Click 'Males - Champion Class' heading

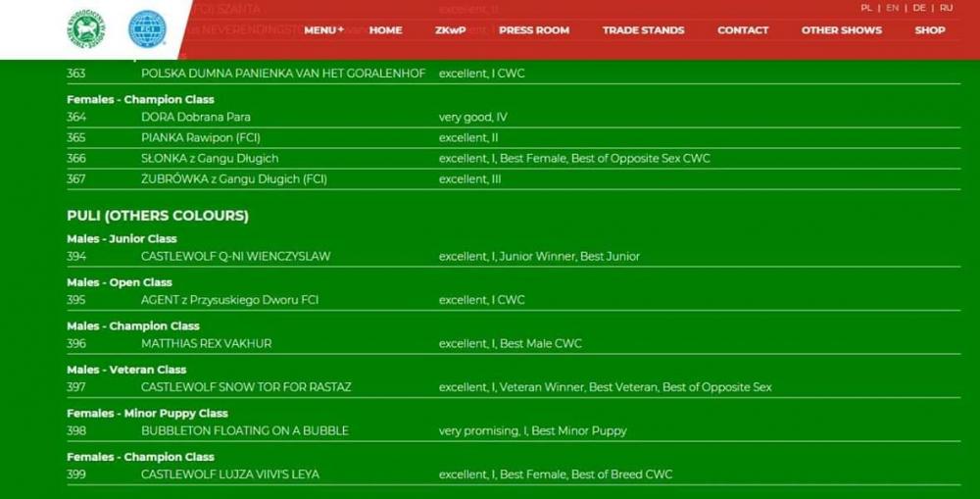pyautogui.click(x=133, y=326)
